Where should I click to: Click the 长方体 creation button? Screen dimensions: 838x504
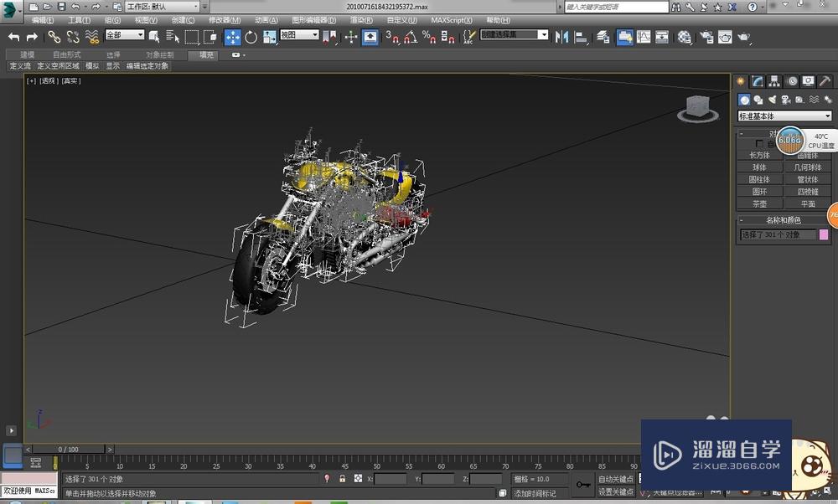[758, 155]
